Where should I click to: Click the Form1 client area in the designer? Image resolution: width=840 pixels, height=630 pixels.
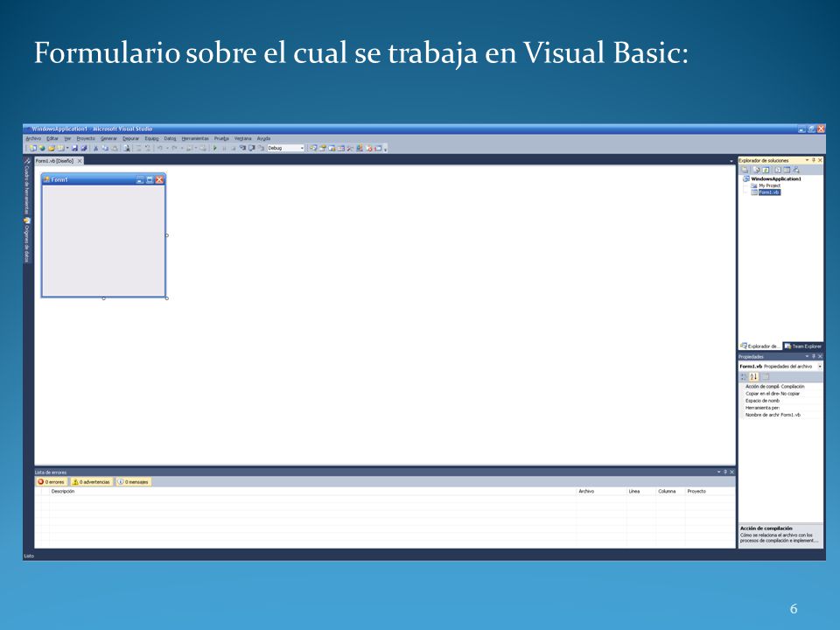pos(103,240)
